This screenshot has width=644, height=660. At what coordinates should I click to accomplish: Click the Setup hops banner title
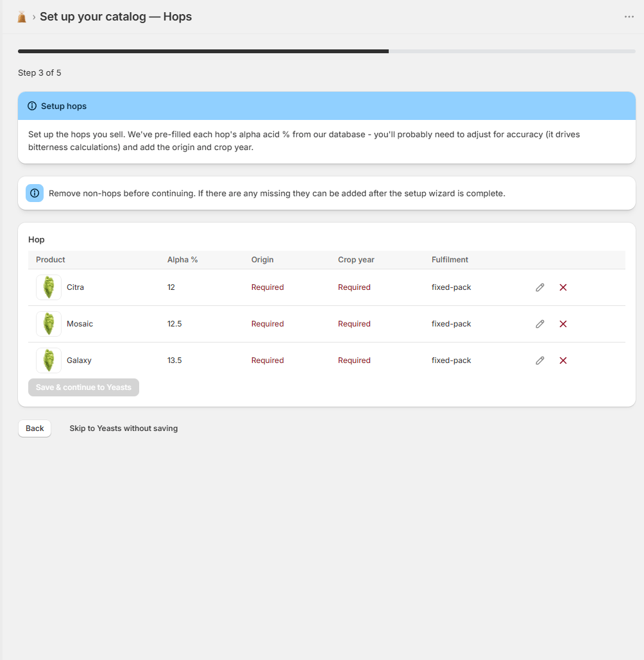tap(64, 106)
